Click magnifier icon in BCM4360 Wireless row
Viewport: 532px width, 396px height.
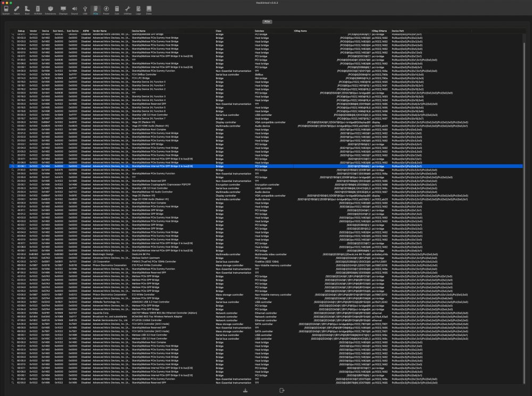pos(13,317)
